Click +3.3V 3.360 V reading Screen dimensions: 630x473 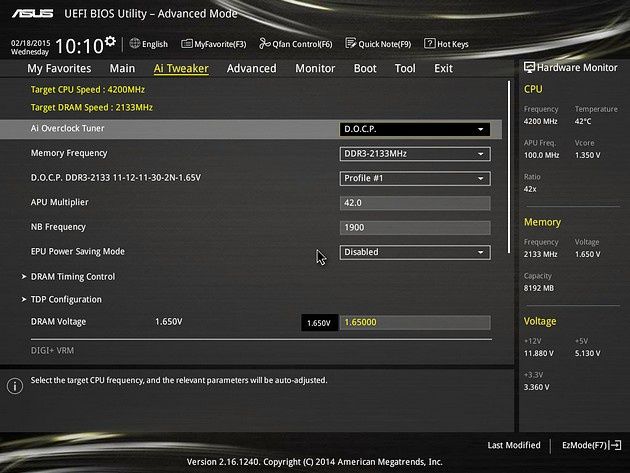(x=537, y=387)
